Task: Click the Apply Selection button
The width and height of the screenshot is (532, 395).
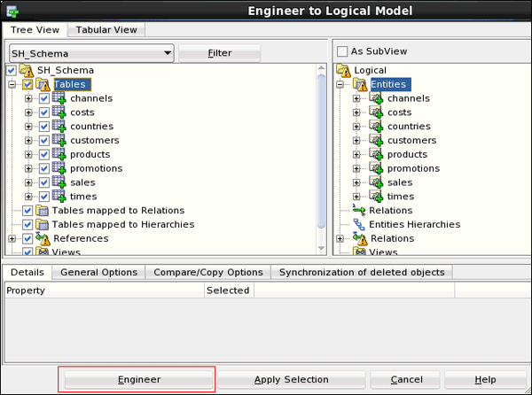Action: 291,379
